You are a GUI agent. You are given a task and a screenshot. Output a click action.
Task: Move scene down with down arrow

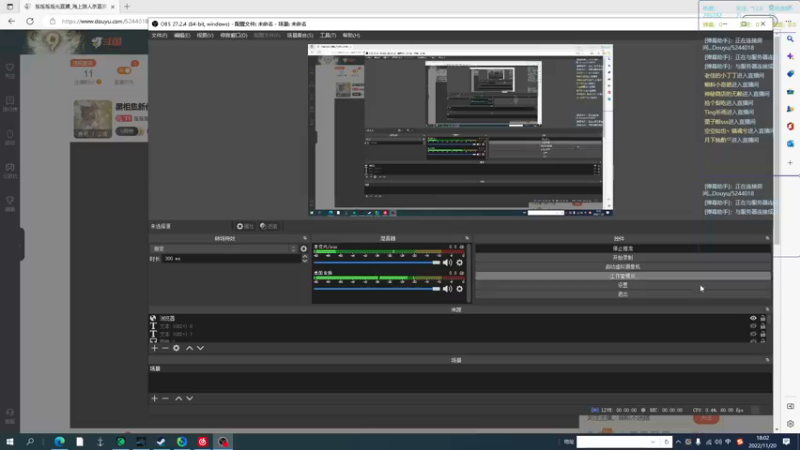click(190, 398)
